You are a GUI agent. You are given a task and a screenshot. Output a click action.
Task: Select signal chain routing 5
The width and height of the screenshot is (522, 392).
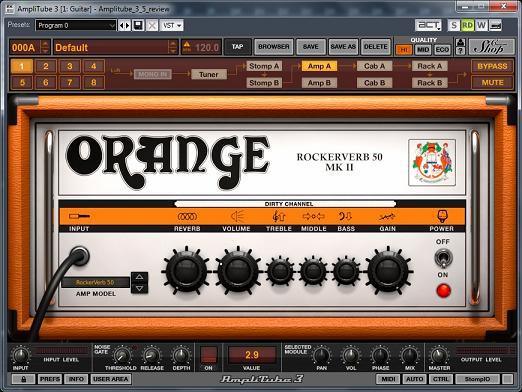coord(22,82)
